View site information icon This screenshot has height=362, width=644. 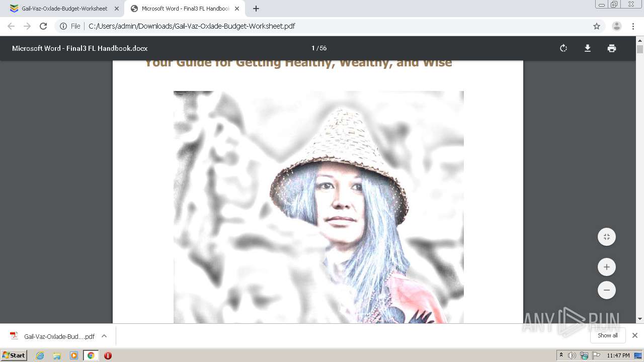pyautogui.click(x=63, y=26)
